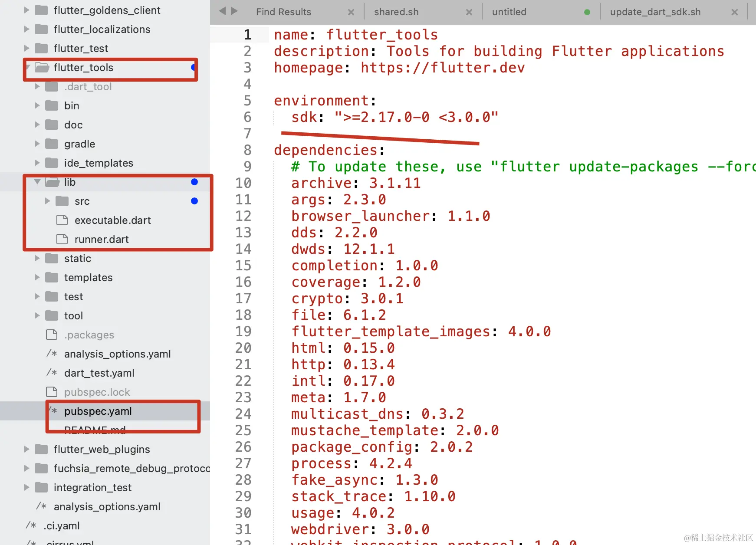
Task: Click the .packages file icon
Action: coord(52,335)
